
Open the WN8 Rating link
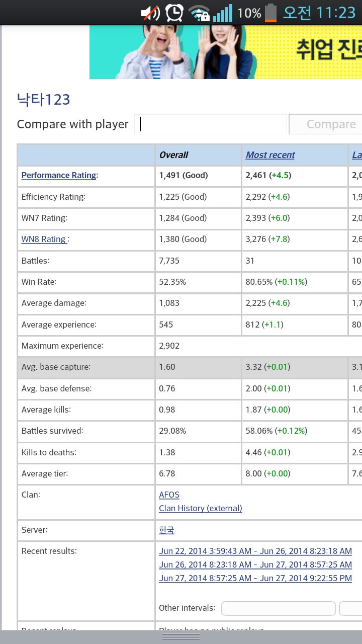click(x=44, y=239)
